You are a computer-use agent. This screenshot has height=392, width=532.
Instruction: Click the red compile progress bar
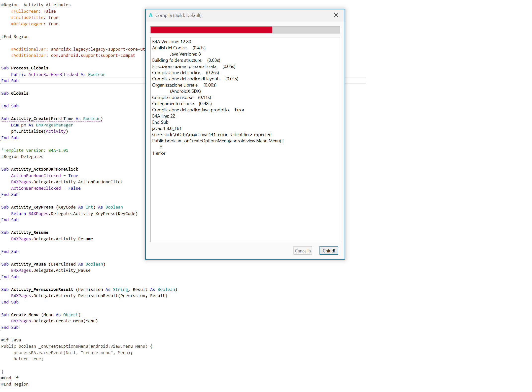coord(211,30)
